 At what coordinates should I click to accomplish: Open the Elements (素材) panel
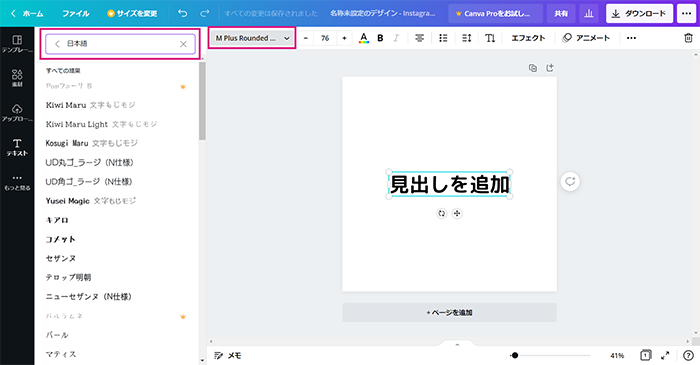[17, 78]
